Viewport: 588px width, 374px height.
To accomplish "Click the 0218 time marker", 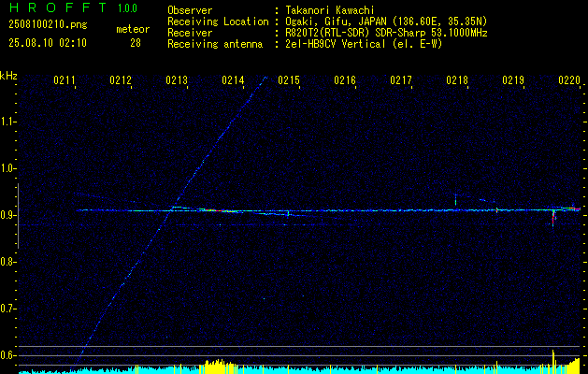I will coord(457,79).
